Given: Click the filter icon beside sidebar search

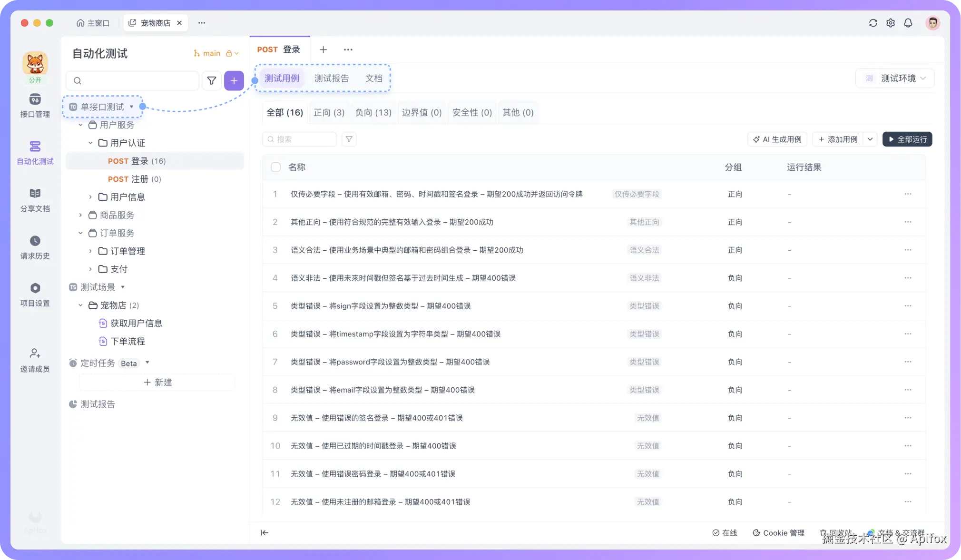Looking at the screenshot, I should pos(212,81).
